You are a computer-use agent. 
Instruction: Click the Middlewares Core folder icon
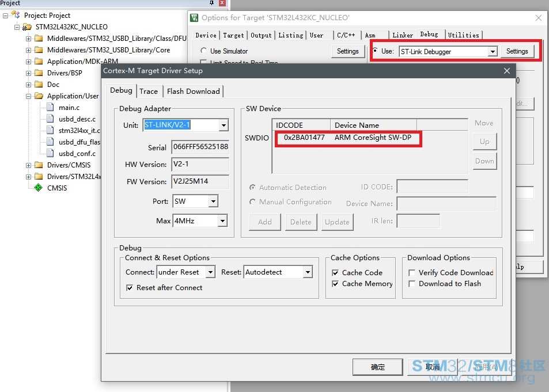[39, 50]
